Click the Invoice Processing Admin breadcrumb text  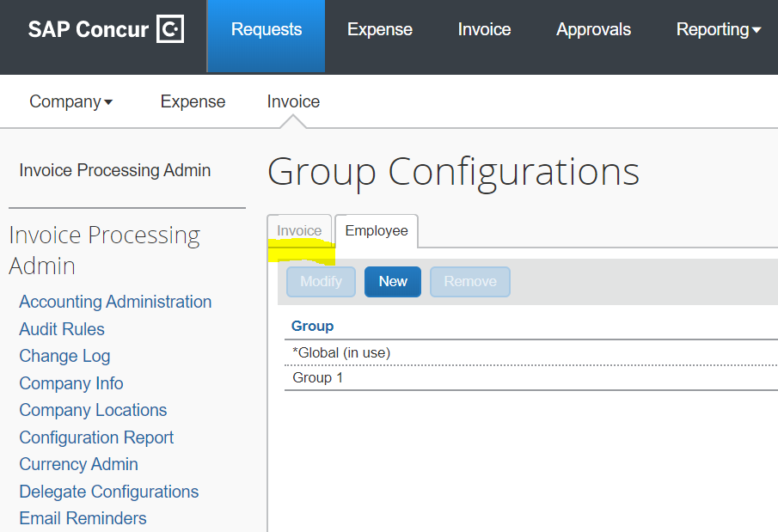click(115, 170)
